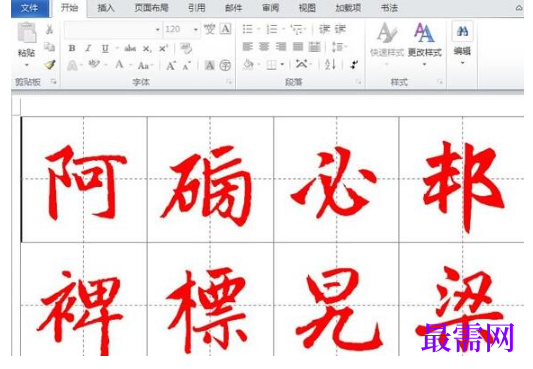533x369 pixels.
Task: Open the Paragraph (段落) dialog launcher
Action: pos(358,82)
